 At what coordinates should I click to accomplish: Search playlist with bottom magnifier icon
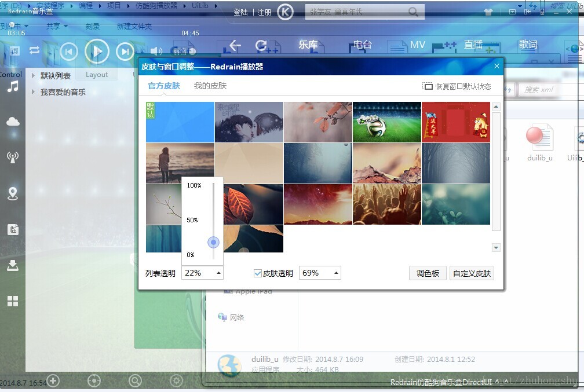(135, 381)
